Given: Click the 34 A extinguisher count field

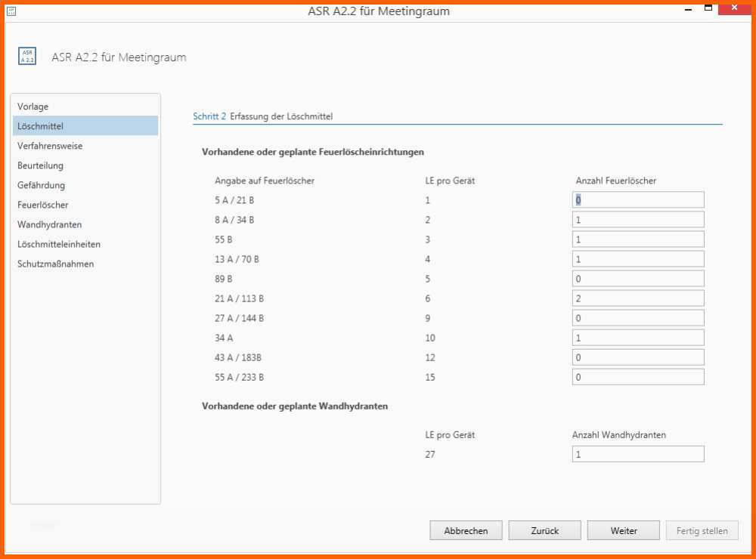Looking at the screenshot, I should click(638, 338).
